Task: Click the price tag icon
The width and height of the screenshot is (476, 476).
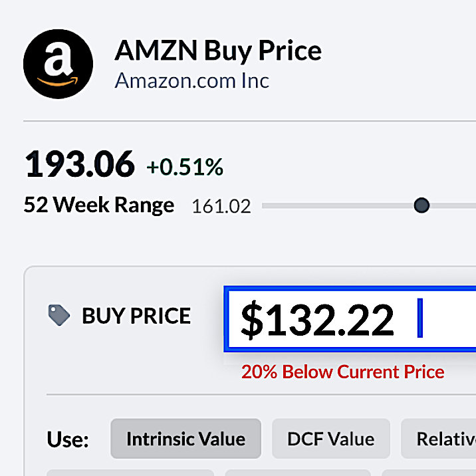Action: pyautogui.click(x=59, y=315)
